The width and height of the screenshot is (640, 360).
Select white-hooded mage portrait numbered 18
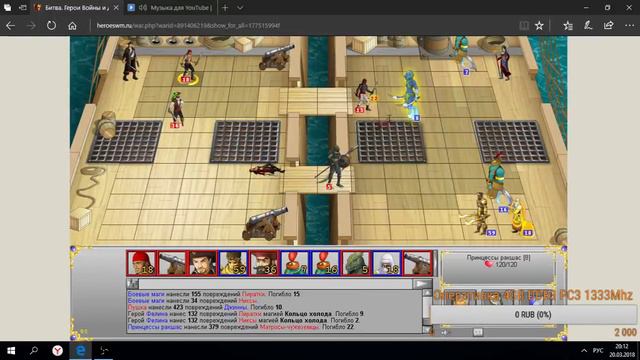386,263
